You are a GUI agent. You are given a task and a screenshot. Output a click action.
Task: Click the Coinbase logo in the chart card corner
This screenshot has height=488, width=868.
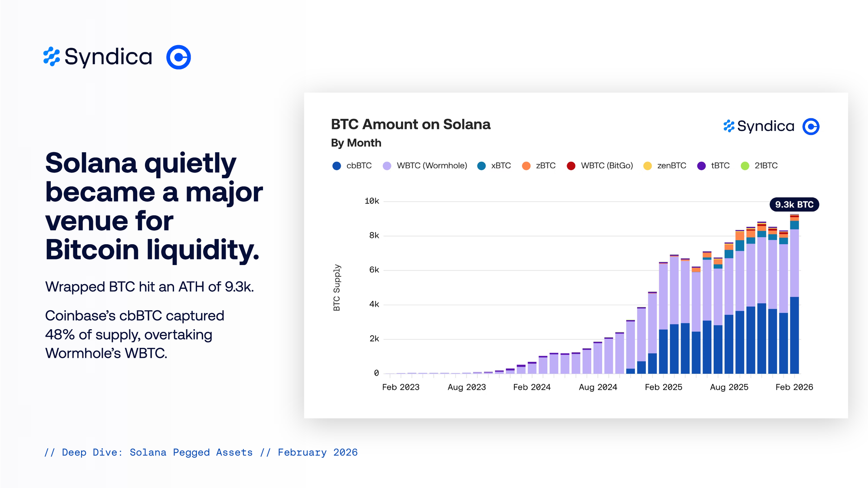[x=811, y=126]
